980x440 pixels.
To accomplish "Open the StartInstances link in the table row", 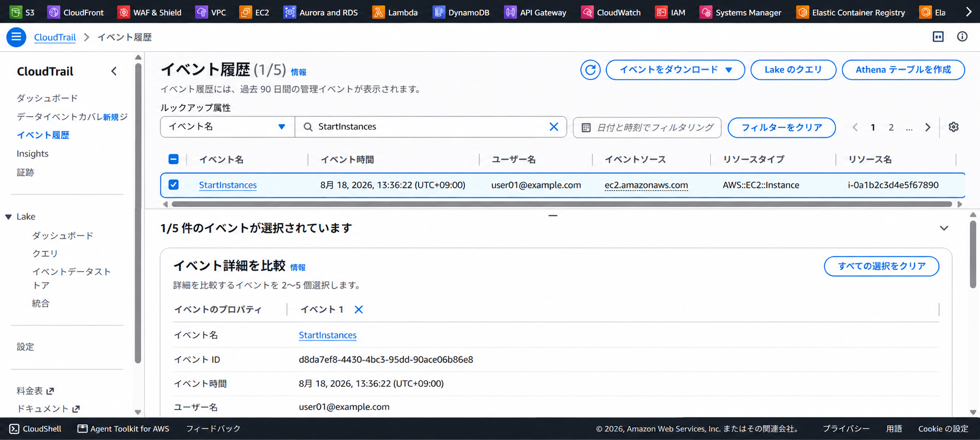I will click(228, 185).
